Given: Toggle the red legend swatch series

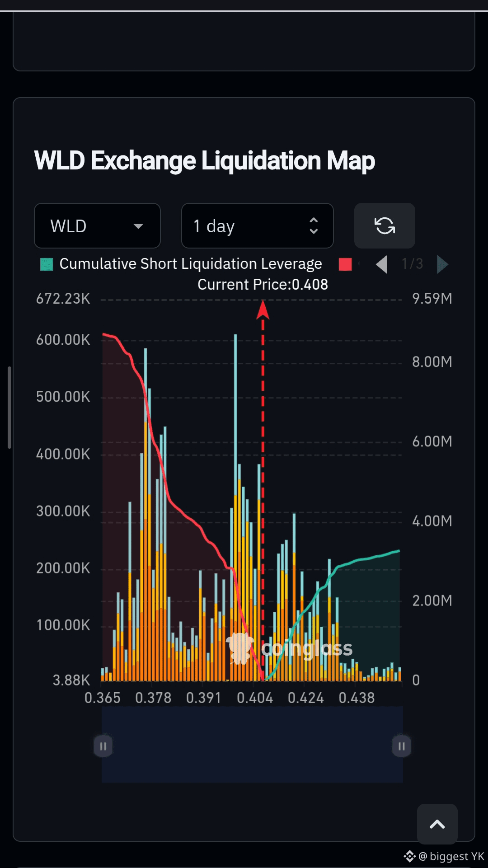Looking at the screenshot, I should [345, 264].
